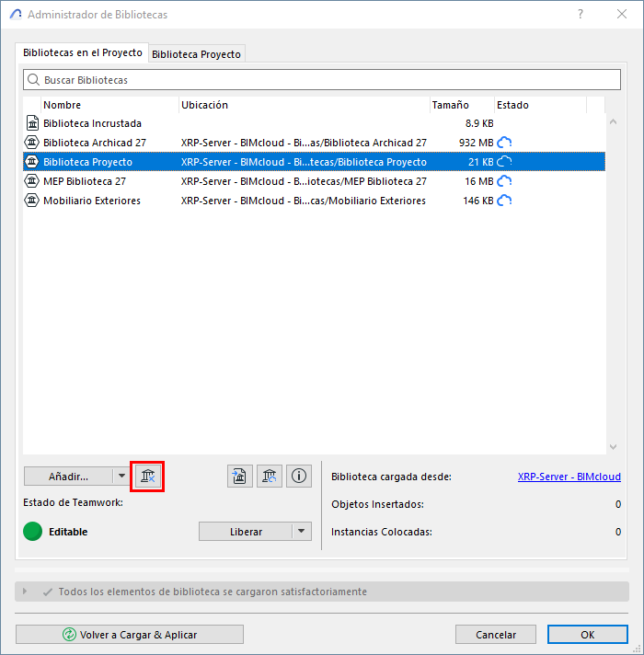
Task: Open the Liberar dropdown arrow
Action: 301,532
